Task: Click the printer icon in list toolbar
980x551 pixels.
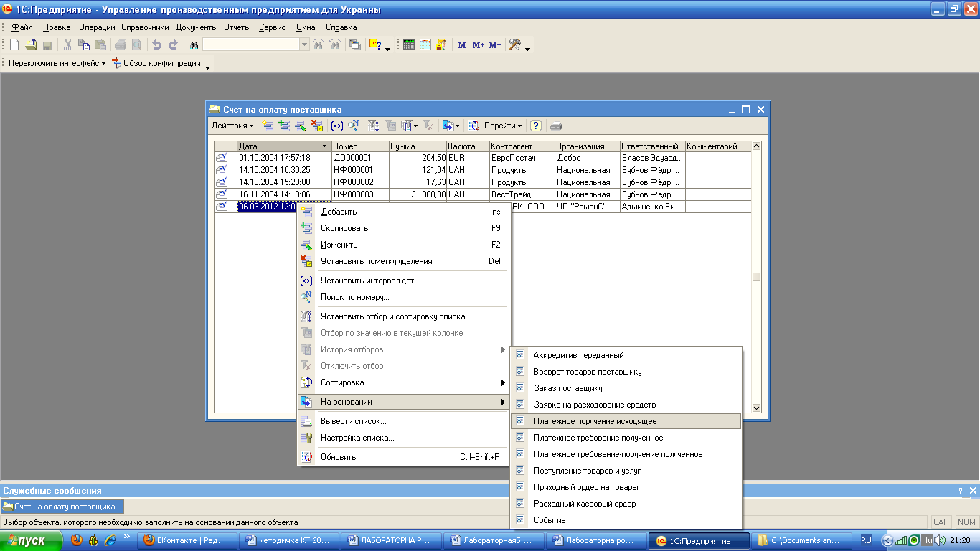Action: (555, 126)
